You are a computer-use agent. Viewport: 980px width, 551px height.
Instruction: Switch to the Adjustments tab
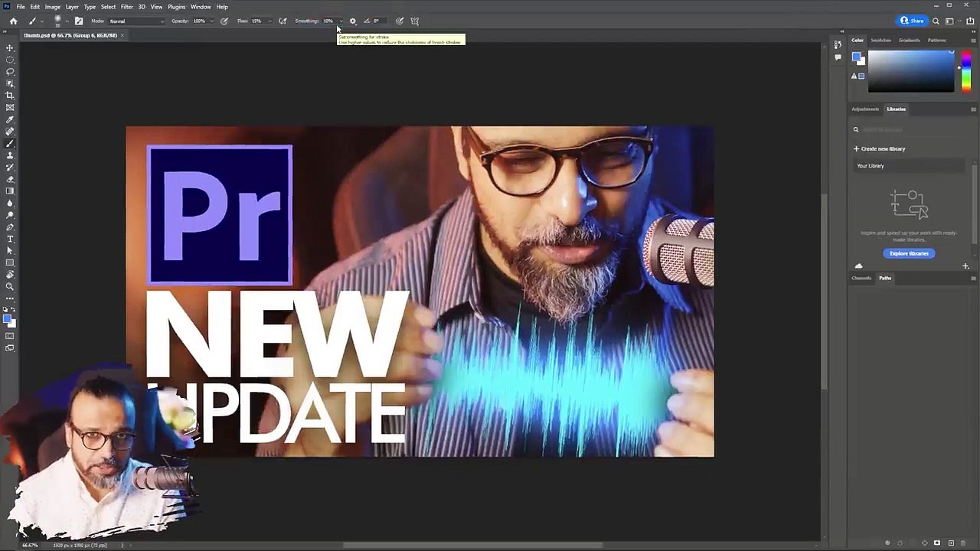pos(865,109)
